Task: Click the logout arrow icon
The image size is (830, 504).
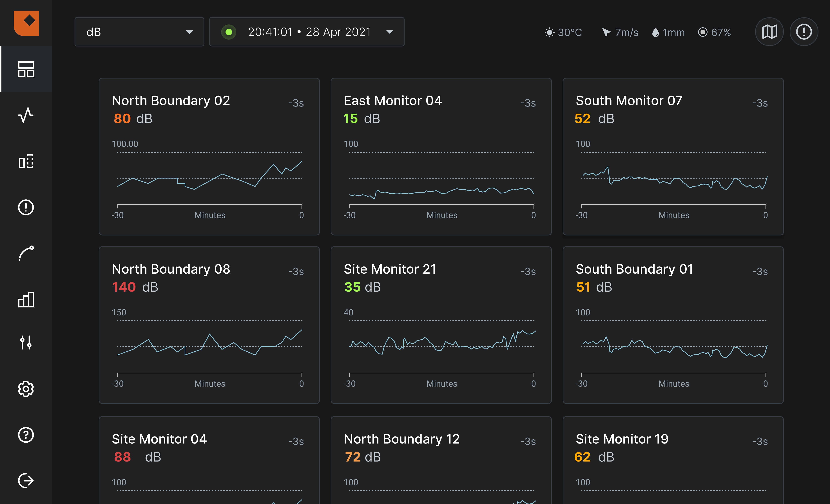Action: point(26,480)
